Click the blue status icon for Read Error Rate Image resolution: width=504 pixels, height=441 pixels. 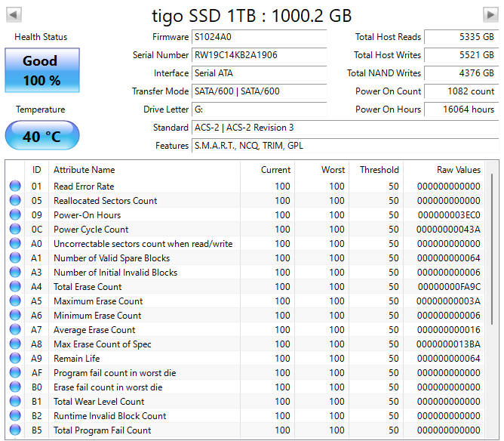(x=15, y=187)
